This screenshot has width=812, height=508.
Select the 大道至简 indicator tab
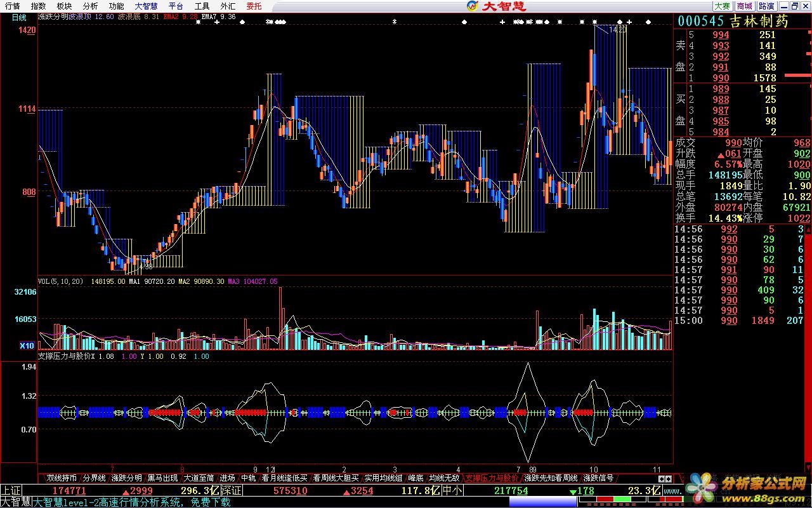click(x=199, y=478)
